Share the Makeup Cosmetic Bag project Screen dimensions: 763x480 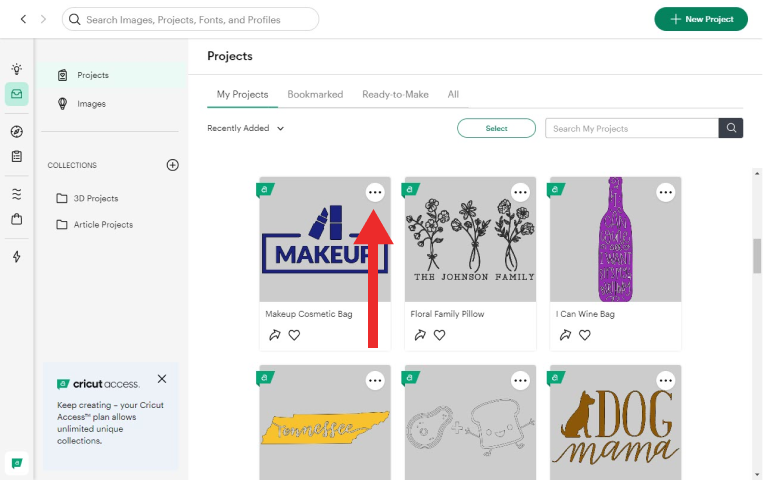pyautogui.click(x=275, y=335)
